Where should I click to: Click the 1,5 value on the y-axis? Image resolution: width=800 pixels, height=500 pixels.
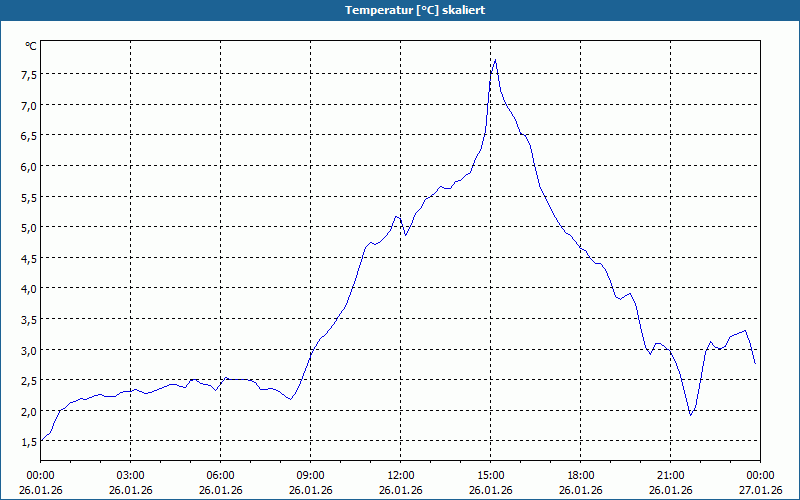[x=30, y=442]
